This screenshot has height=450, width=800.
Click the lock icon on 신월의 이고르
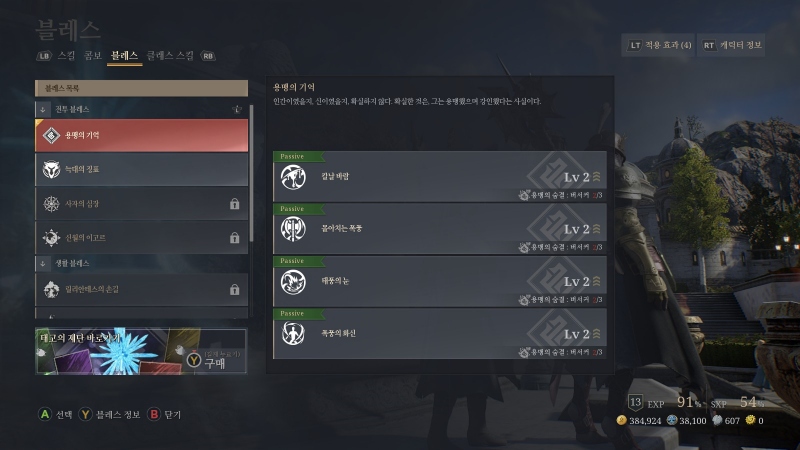coord(234,238)
